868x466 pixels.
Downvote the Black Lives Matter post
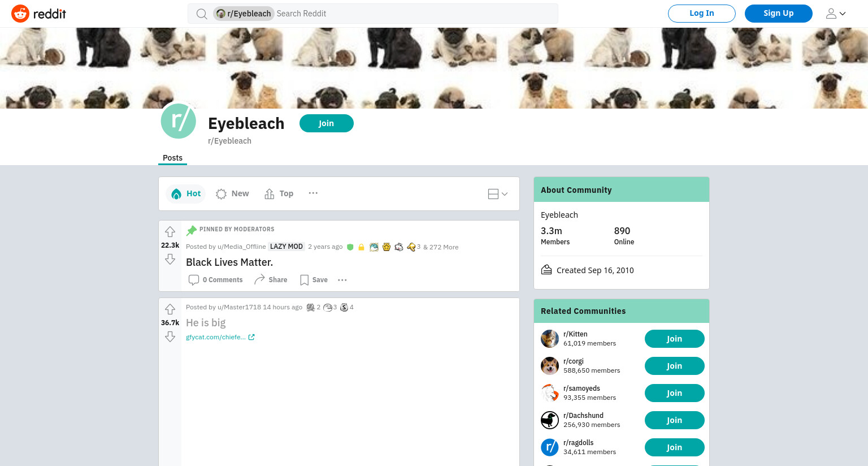click(170, 259)
